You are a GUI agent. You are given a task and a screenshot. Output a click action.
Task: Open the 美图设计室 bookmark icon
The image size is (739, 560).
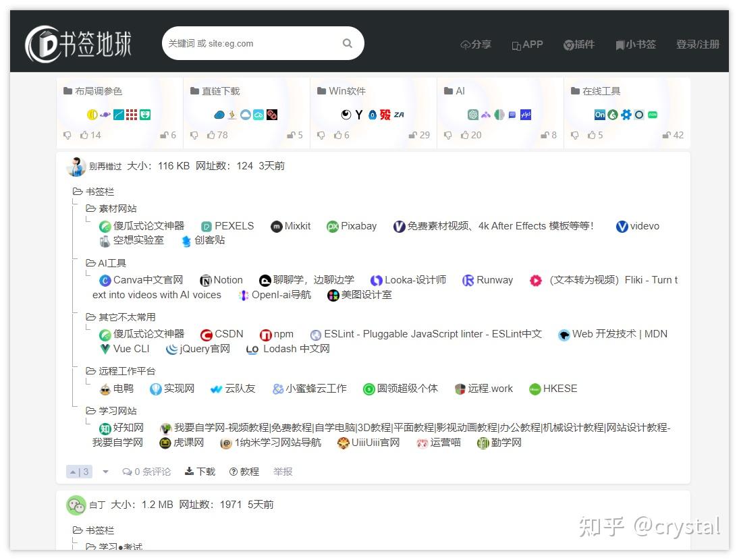coord(333,296)
